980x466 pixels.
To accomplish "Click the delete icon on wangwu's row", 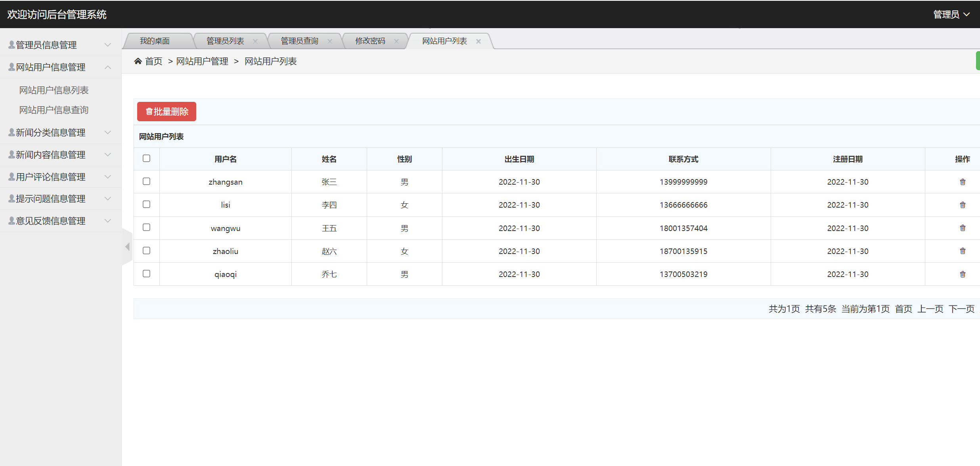I will coord(963,227).
